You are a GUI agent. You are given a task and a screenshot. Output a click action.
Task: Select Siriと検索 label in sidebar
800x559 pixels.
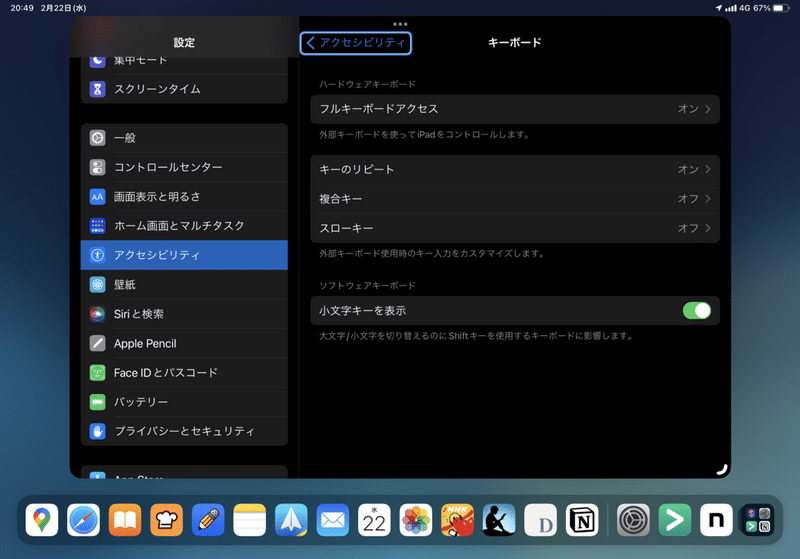click(139, 314)
